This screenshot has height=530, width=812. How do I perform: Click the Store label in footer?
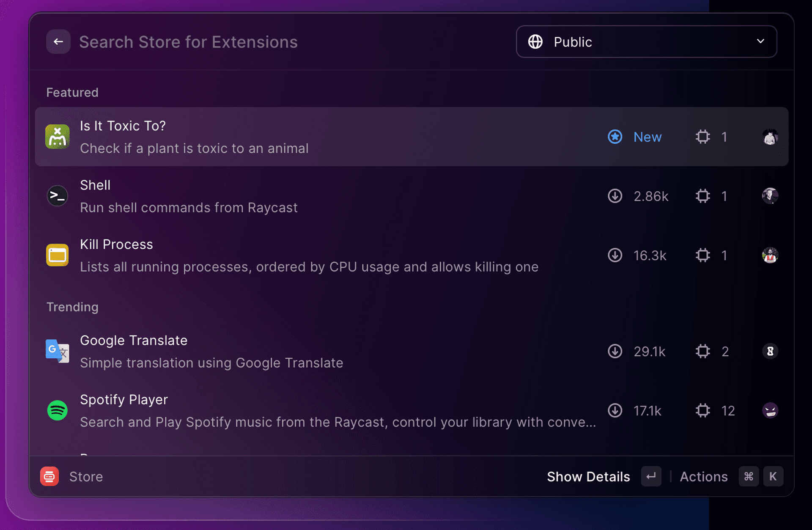[86, 477]
